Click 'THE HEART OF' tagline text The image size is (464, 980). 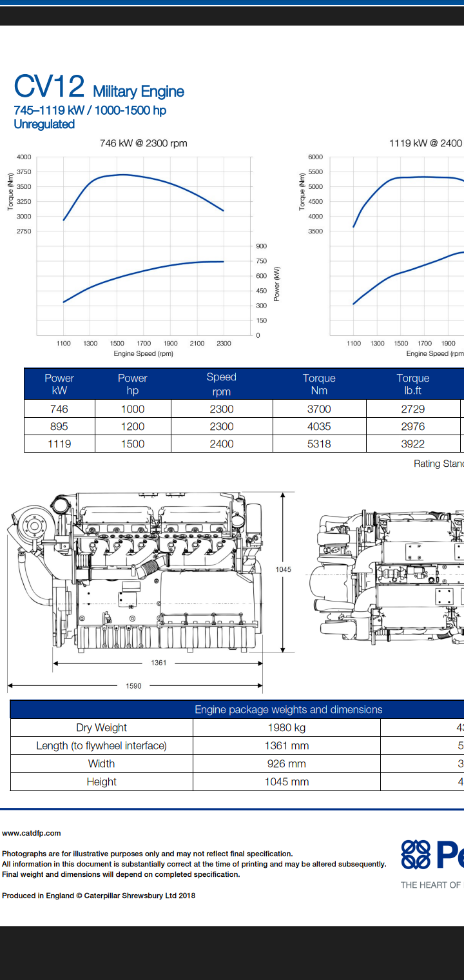[x=432, y=885]
